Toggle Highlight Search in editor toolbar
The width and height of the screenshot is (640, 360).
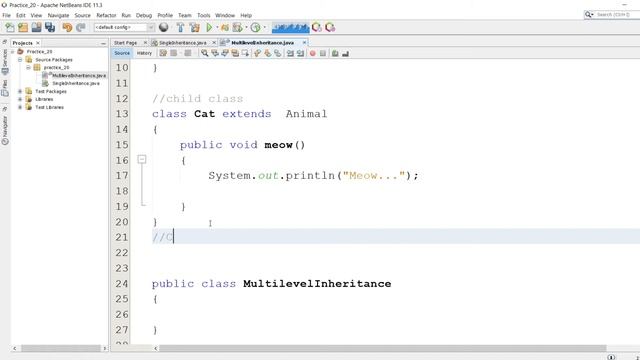pos(235,53)
